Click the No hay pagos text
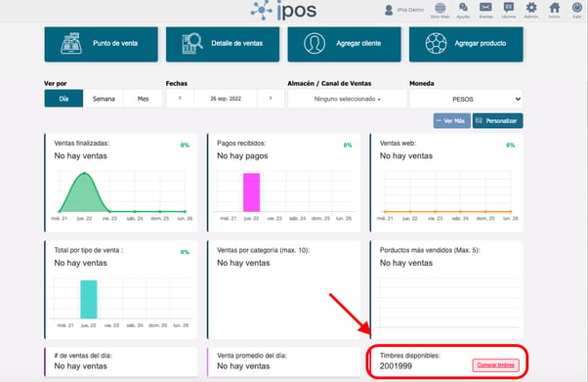Image resolution: width=588 pixels, height=382 pixels. (242, 156)
